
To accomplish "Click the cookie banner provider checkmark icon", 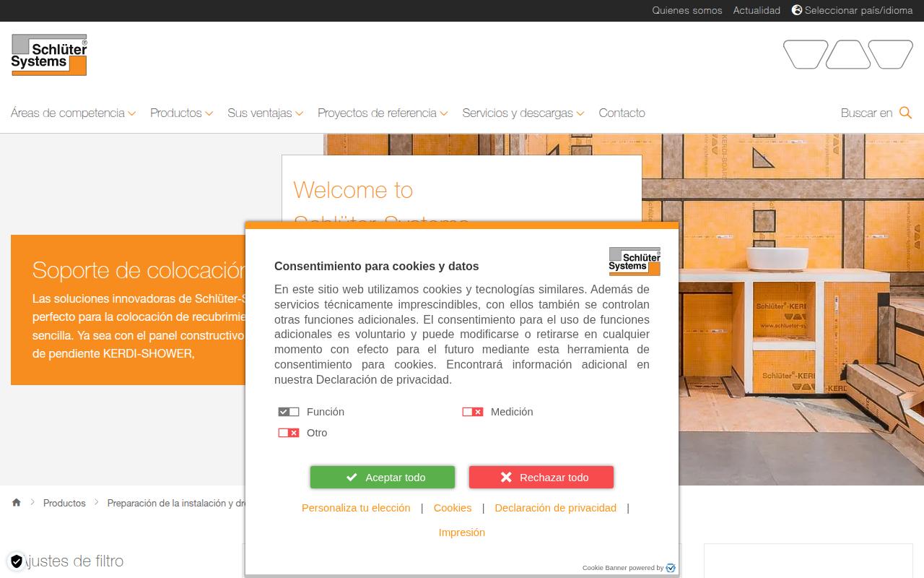I will point(671,568).
